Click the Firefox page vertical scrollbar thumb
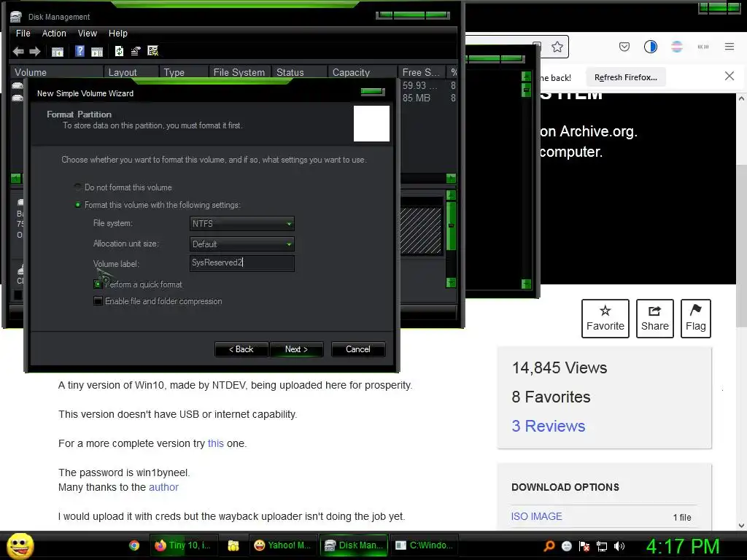 741,245
